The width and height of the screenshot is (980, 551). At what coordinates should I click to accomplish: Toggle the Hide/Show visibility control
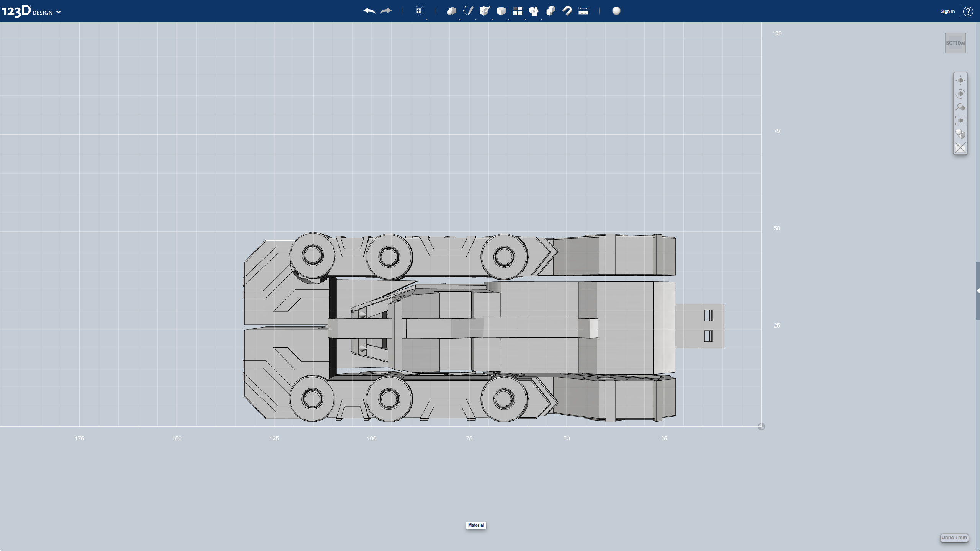[x=960, y=147]
